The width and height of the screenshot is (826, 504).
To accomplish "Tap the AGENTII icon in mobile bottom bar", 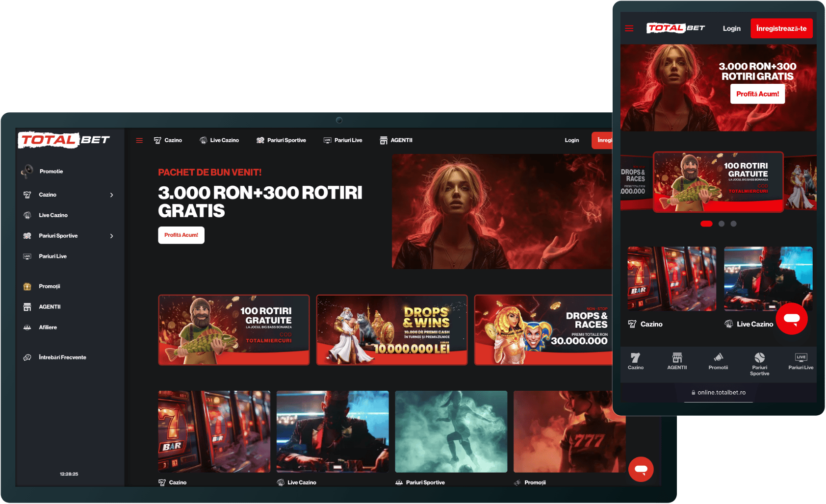I will [x=677, y=357].
